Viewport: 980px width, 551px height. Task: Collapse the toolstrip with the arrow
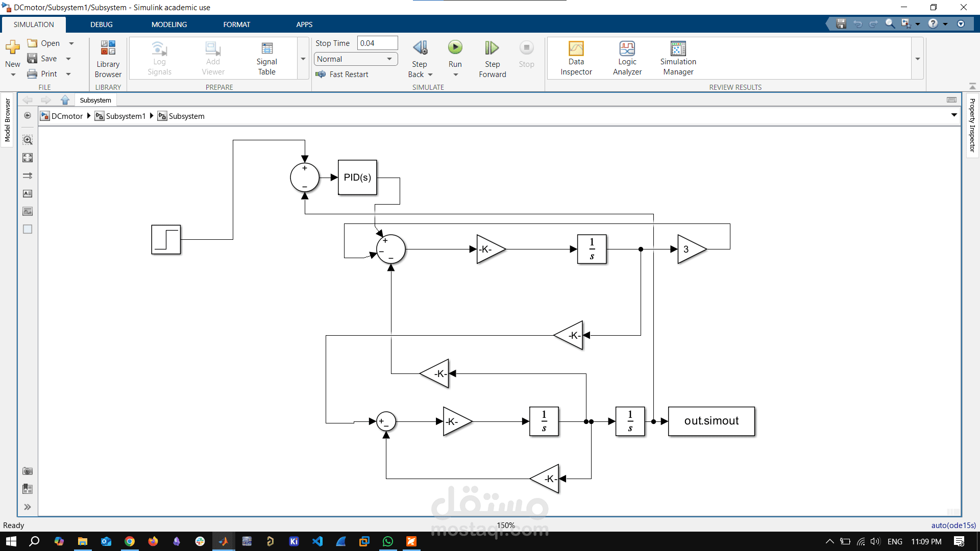coord(972,86)
